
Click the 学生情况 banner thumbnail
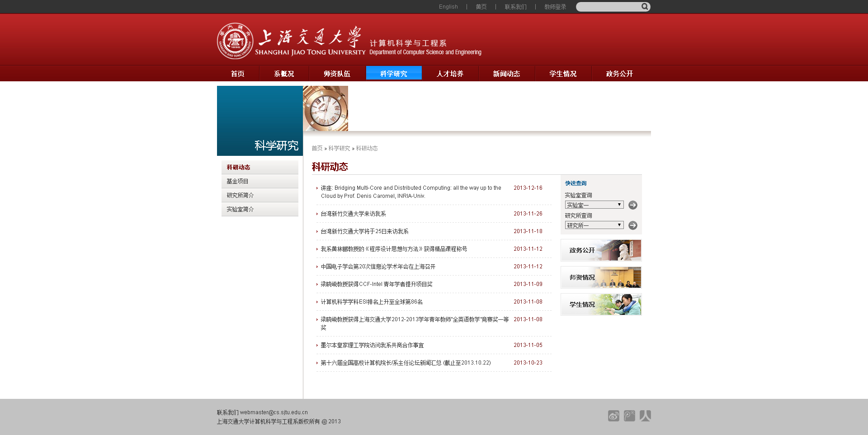(x=601, y=304)
